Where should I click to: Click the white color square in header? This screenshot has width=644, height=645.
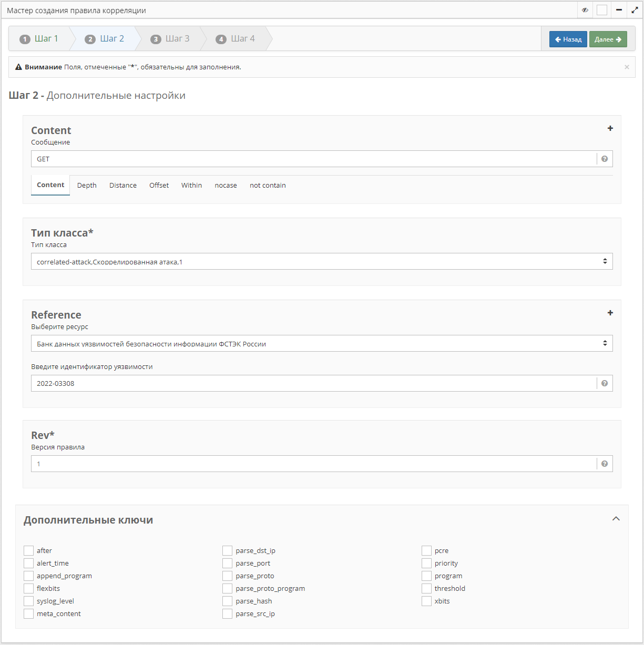click(602, 10)
